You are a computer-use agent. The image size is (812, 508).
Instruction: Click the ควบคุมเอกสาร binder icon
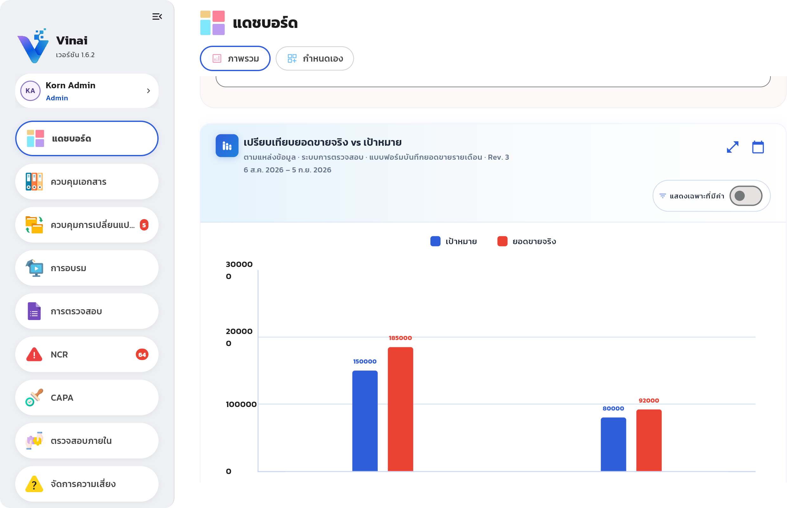pos(34,182)
